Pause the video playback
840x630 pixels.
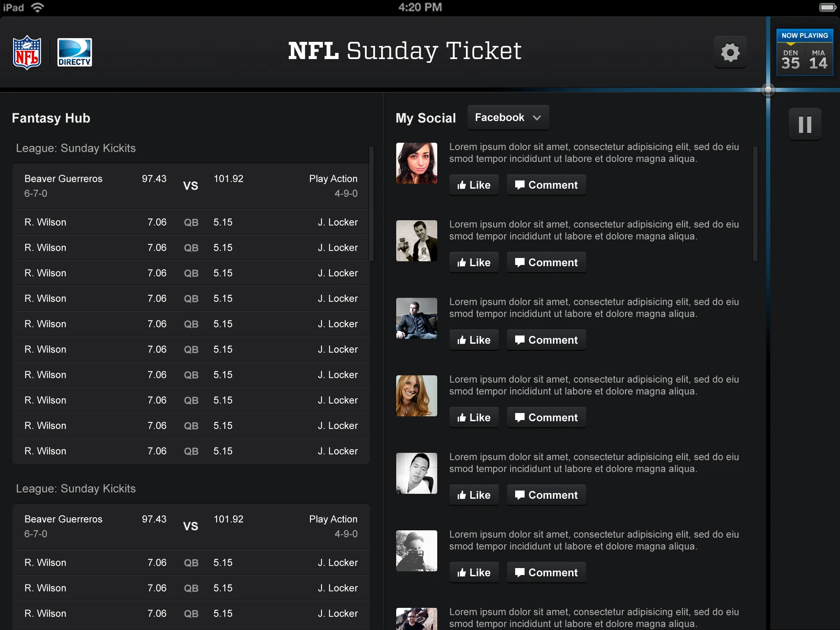(805, 124)
